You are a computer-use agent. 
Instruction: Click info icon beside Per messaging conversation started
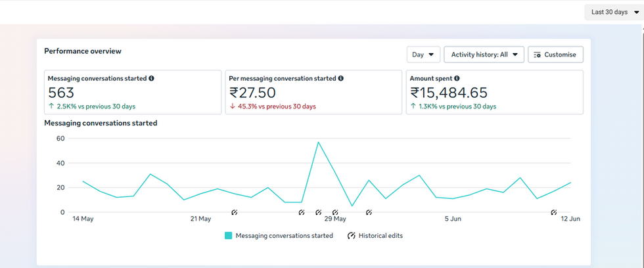[x=341, y=78]
